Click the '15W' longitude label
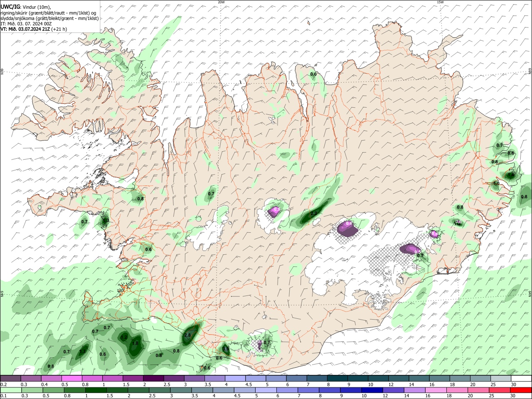This screenshot has width=532, height=399. (x=440, y=2)
